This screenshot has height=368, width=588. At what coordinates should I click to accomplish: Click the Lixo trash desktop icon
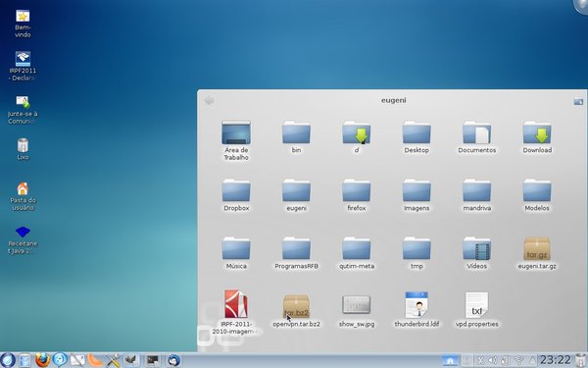[23, 149]
